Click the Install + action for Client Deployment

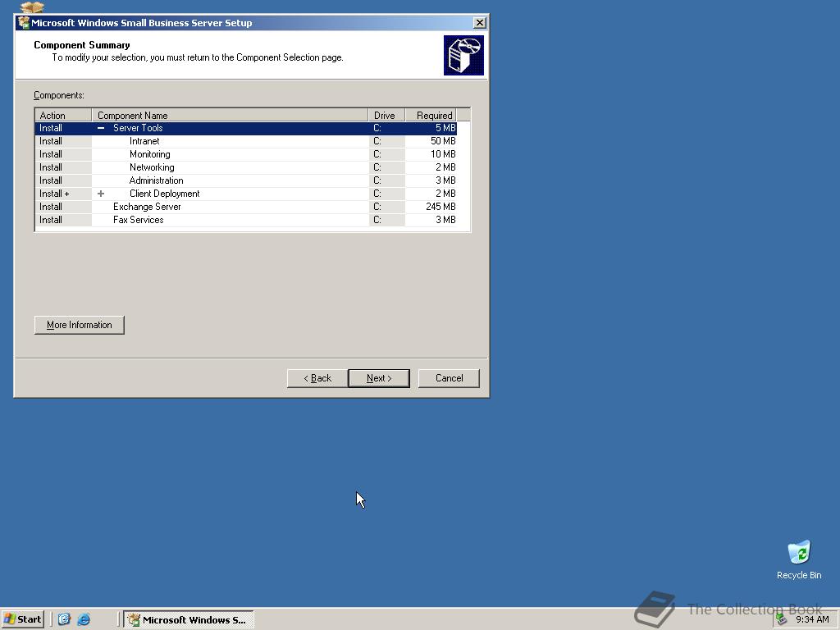coord(54,194)
